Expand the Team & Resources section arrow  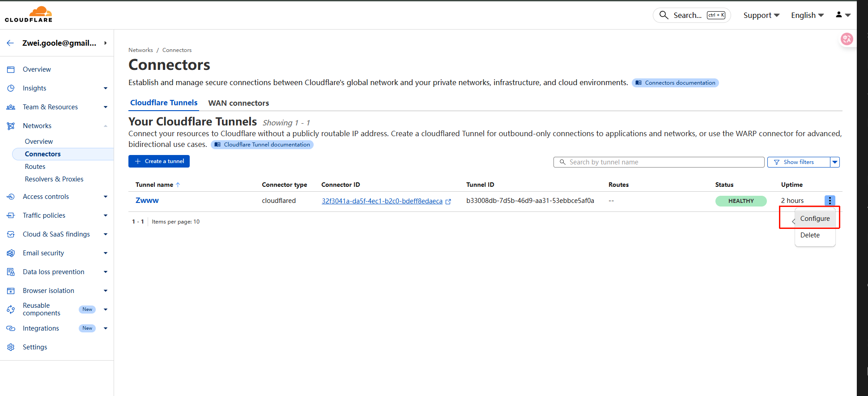[106, 107]
